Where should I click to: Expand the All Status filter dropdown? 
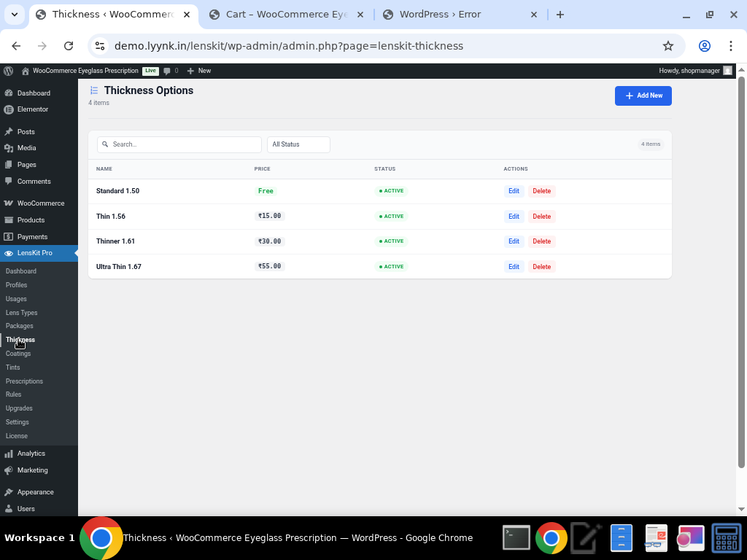(298, 144)
